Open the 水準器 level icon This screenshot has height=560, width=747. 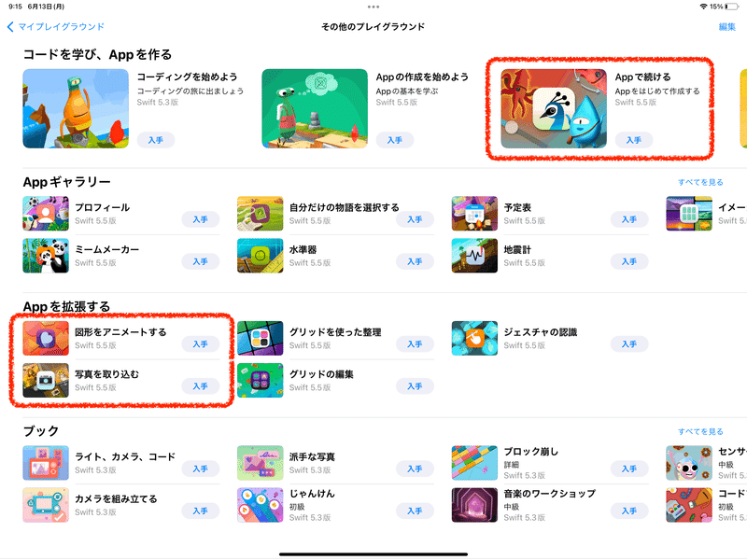point(261,256)
